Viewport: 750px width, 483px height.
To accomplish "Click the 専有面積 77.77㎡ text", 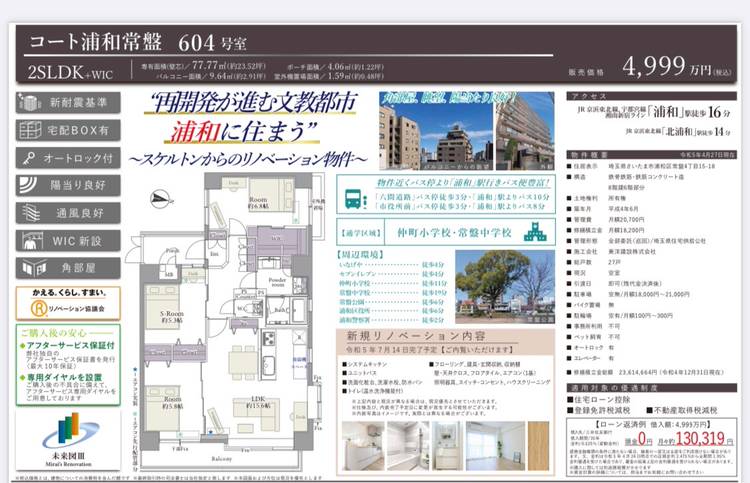I will pos(203,66).
